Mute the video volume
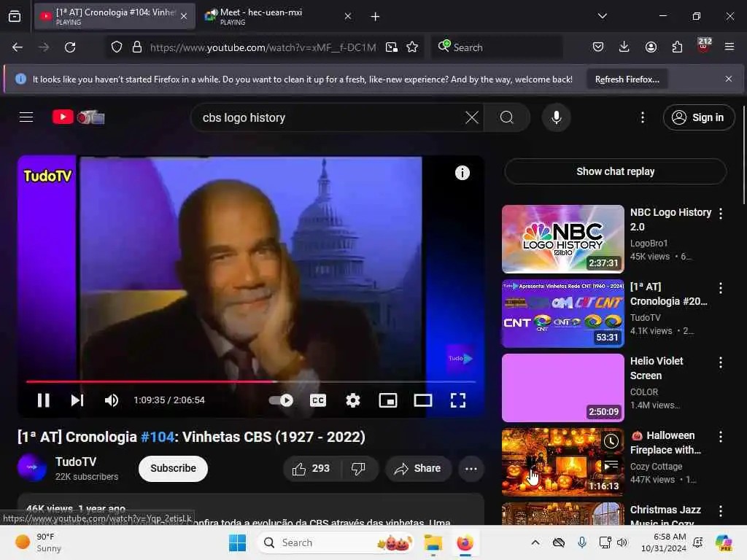Screen dimensions: 747x560 pos(112,400)
